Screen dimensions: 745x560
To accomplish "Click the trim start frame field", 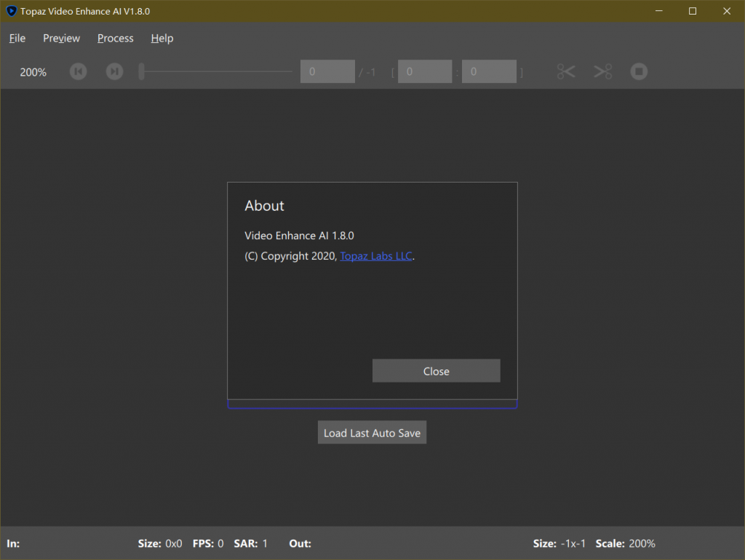I will coord(425,71).
